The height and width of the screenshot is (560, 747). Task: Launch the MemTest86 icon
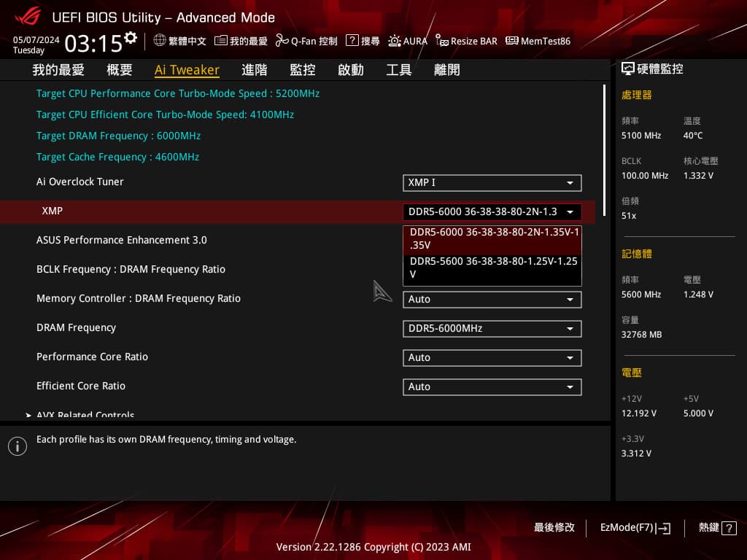click(511, 41)
